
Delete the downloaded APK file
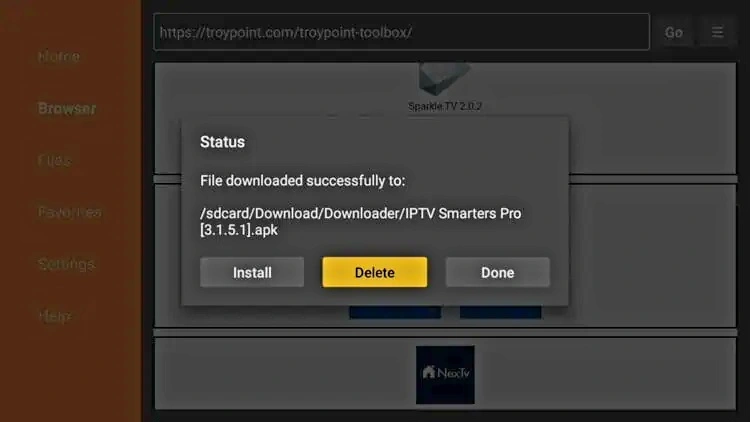pyautogui.click(x=375, y=272)
